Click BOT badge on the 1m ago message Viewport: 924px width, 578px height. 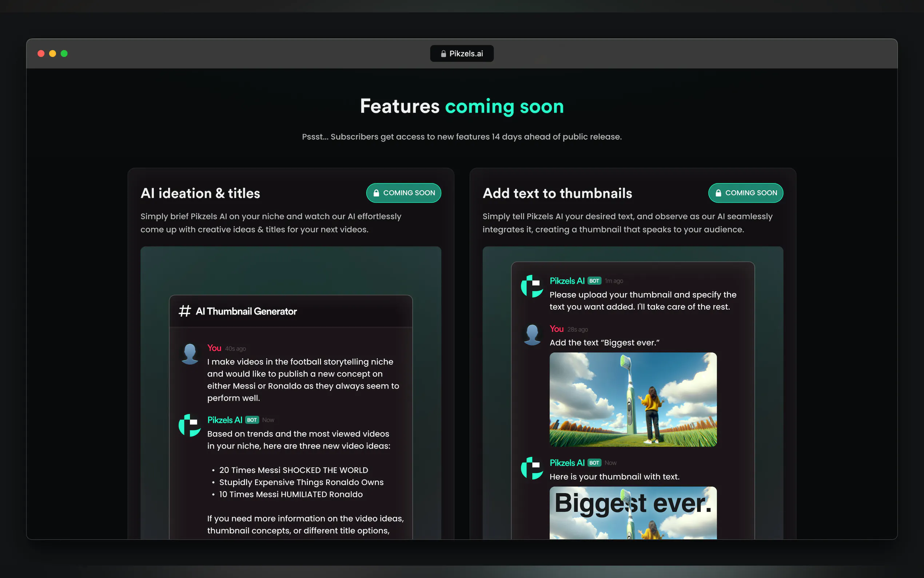click(594, 281)
